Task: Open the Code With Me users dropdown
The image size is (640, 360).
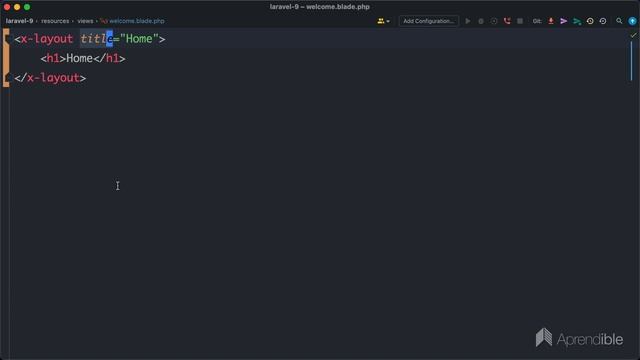Action: [383, 21]
